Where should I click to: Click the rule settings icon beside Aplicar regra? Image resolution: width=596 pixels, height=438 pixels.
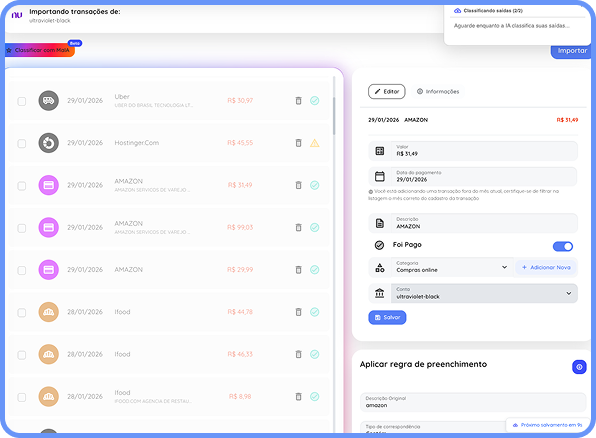point(579,367)
